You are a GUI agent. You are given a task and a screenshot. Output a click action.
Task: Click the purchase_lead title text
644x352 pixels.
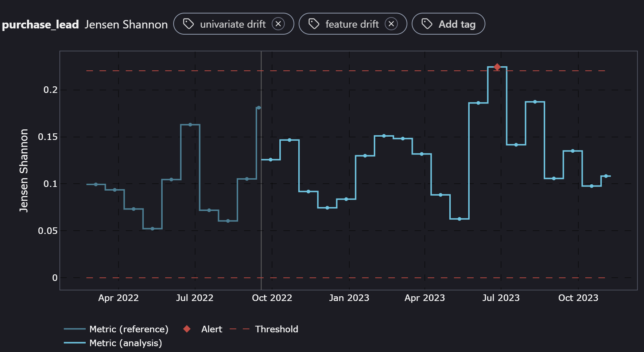point(40,24)
